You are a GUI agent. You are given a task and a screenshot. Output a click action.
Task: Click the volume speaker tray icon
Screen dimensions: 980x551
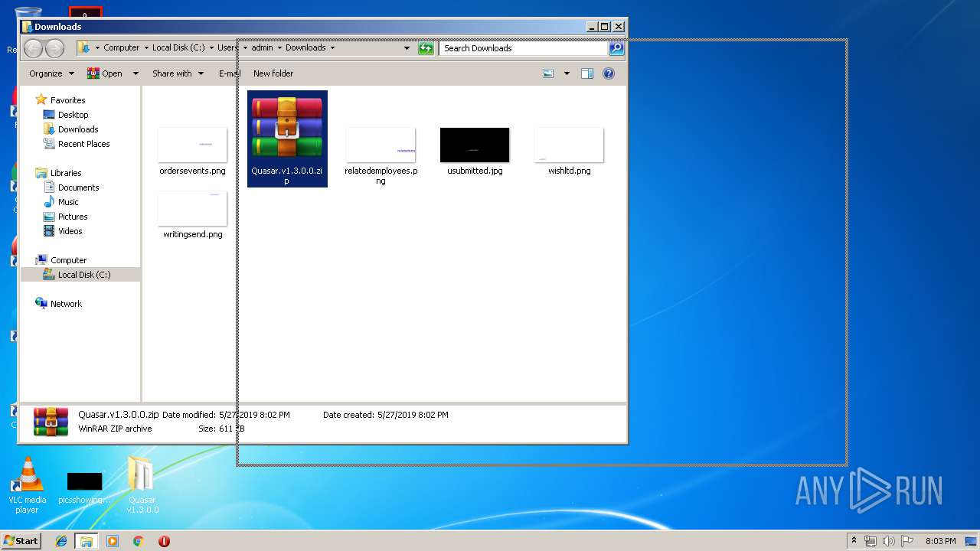pyautogui.click(x=889, y=541)
